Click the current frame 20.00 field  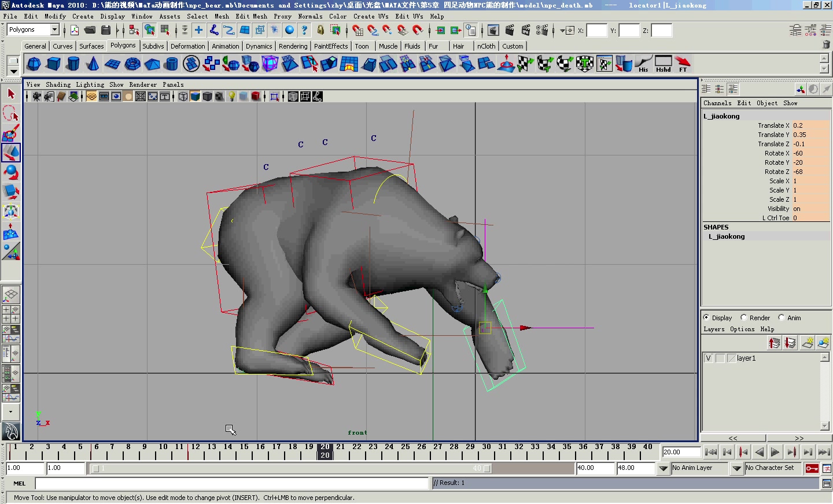click(x=681, y=452)
